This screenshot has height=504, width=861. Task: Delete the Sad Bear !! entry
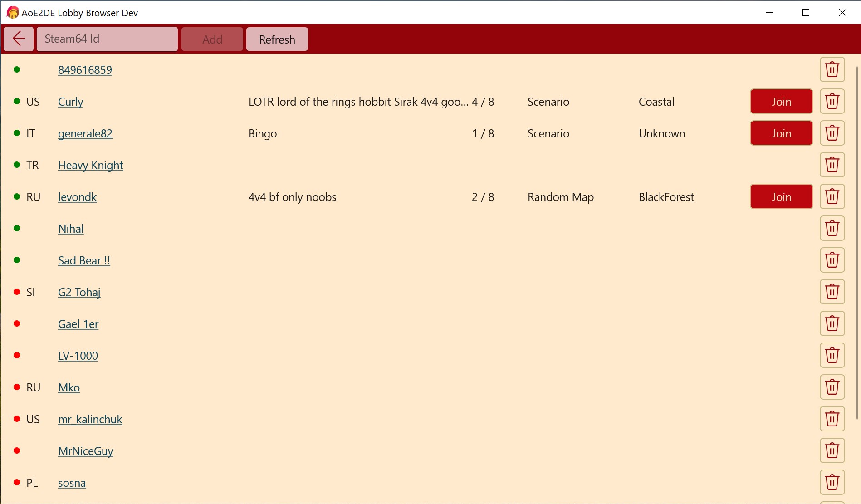click(x=832, y=260)
